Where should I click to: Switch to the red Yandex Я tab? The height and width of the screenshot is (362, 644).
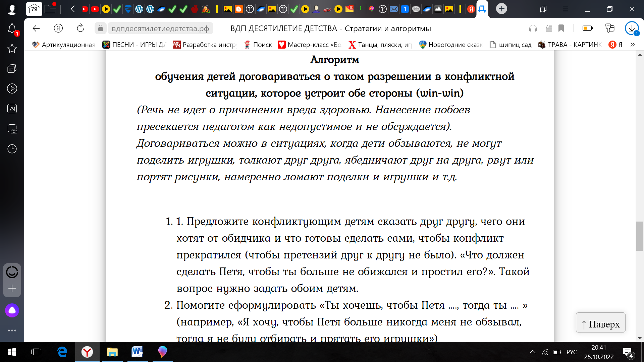pyautogui.click(x=471, y=9)
